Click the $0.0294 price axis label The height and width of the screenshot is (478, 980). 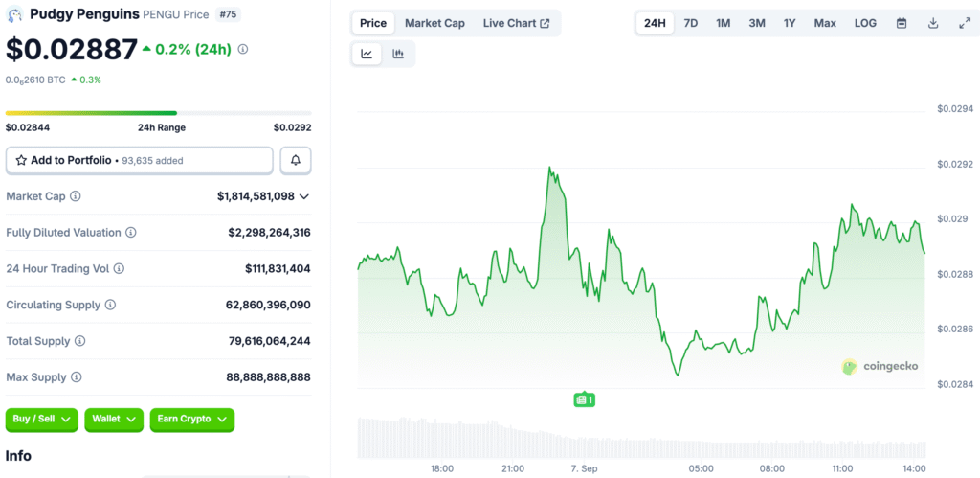tap(955, 109)
